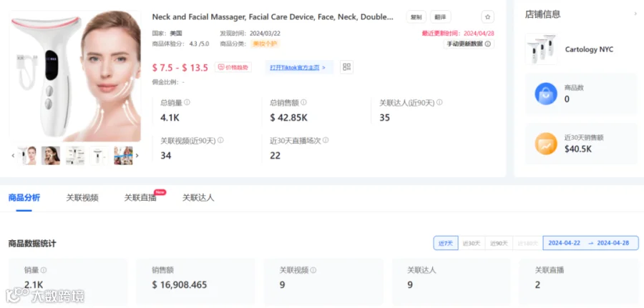The width and height of the screenshot is (644, 308).
Task: Click the 商品数据统计 heading
Action: (32, 244)
